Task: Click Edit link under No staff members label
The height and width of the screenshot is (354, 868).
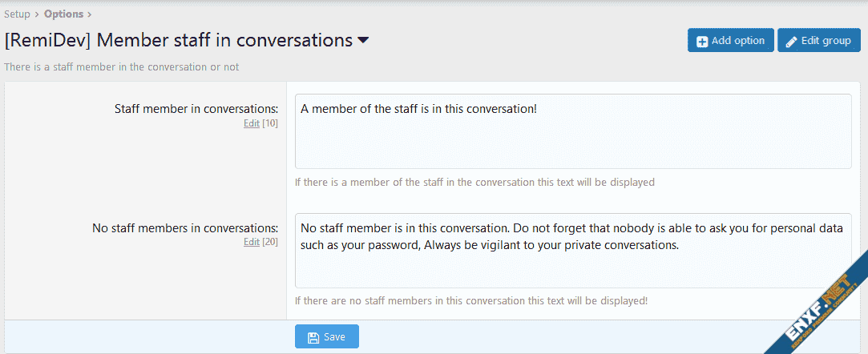Action: click(251, 242)
